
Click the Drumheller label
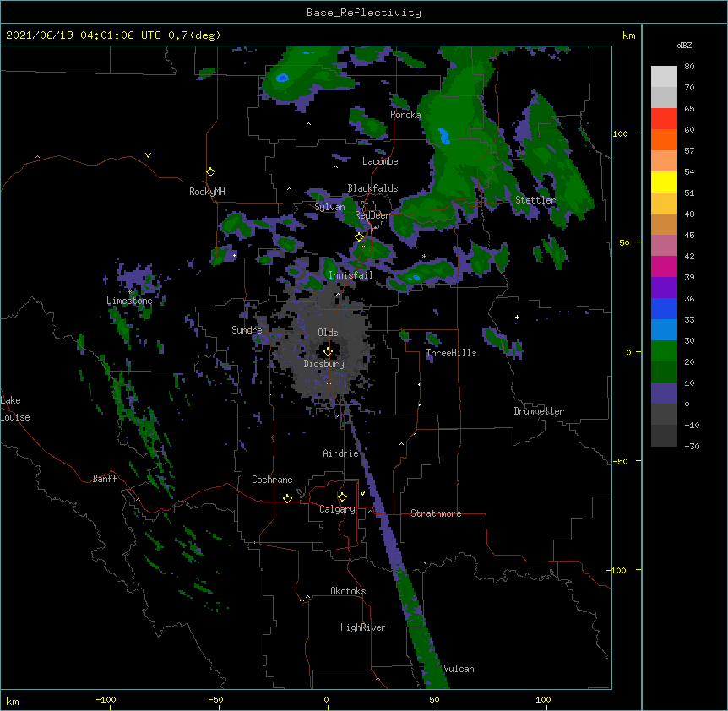[539, 411]
